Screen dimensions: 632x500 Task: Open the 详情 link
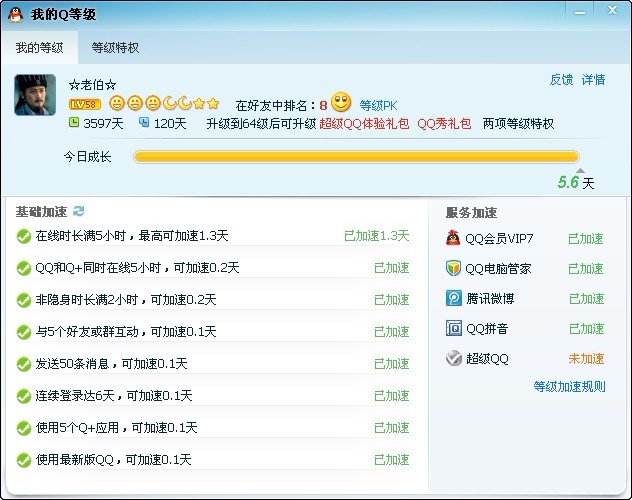pos(593,79)
